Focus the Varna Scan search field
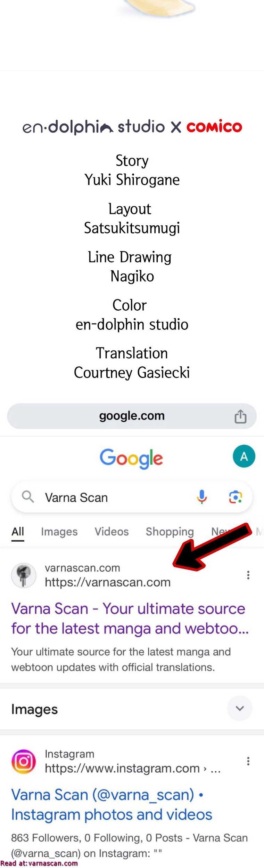 [132, 497]
